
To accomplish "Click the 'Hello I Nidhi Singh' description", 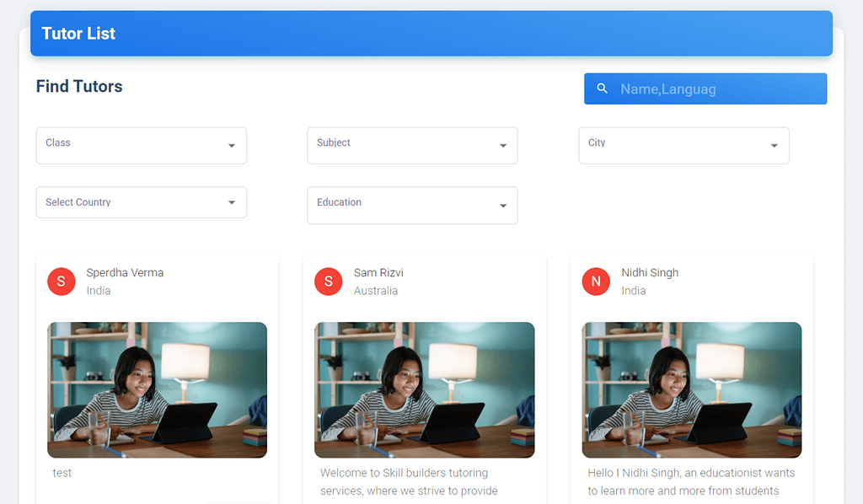I will click(691, 481).
